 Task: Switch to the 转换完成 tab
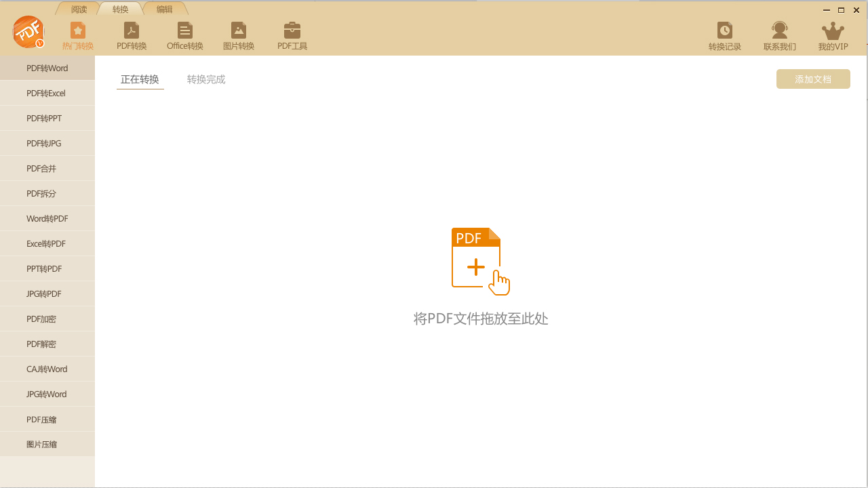pos(206,79)
